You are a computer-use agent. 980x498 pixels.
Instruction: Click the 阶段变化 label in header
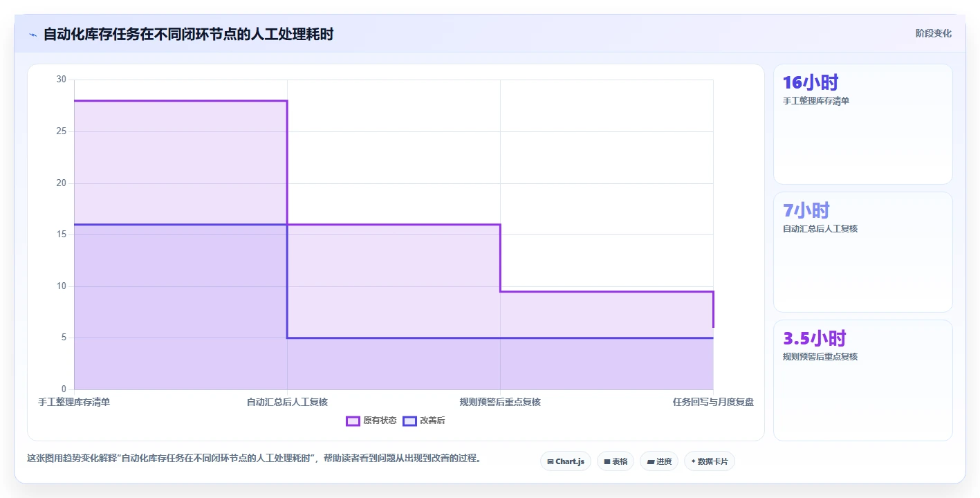point(933,33)
